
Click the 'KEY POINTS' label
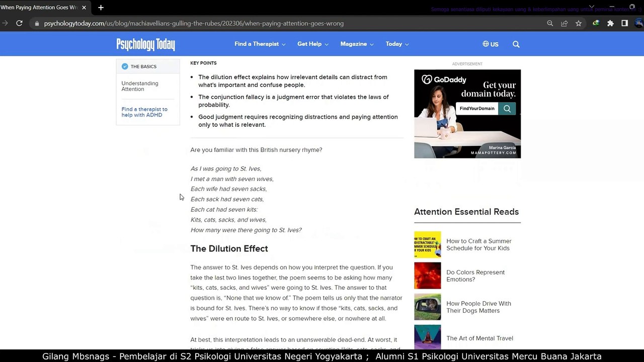(x=203, y=63)
